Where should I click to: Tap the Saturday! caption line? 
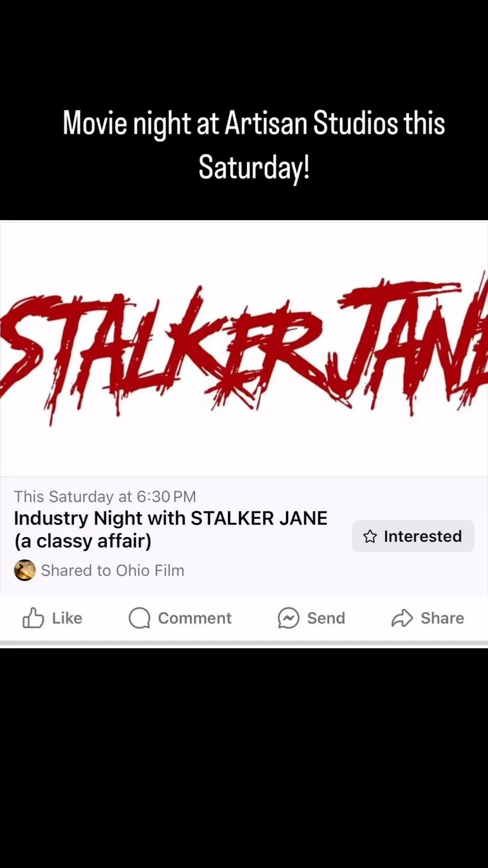(x=254, y=167)
